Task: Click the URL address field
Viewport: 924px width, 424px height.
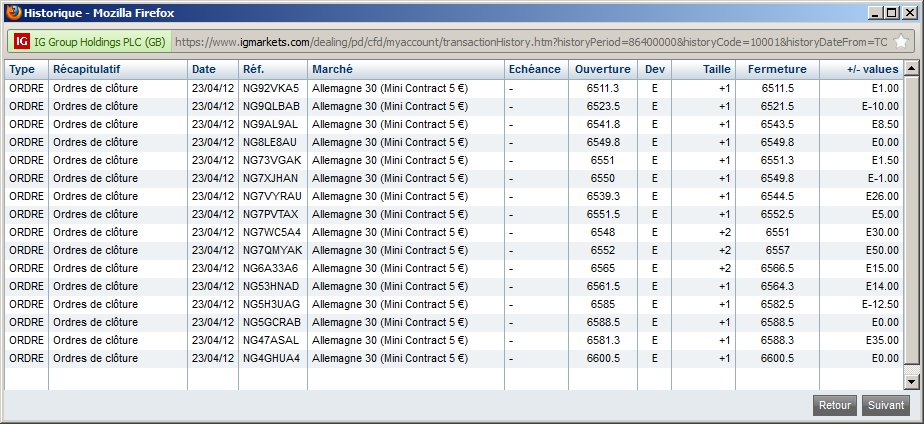Action: point(531,42)
